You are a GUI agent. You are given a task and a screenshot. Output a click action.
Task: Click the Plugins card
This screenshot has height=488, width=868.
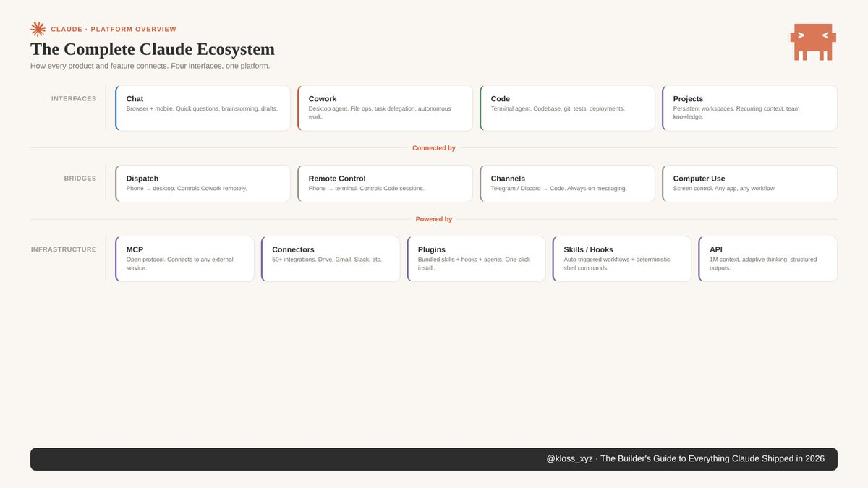click(x=476, y=259)
